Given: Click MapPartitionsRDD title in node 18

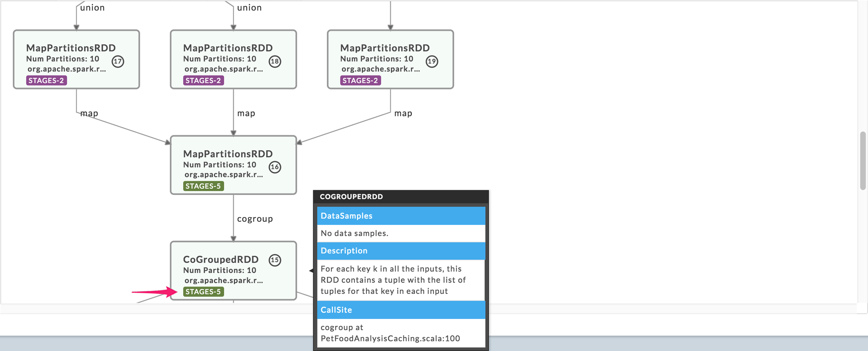Looking at the screenshot, I should coord(228,48).
